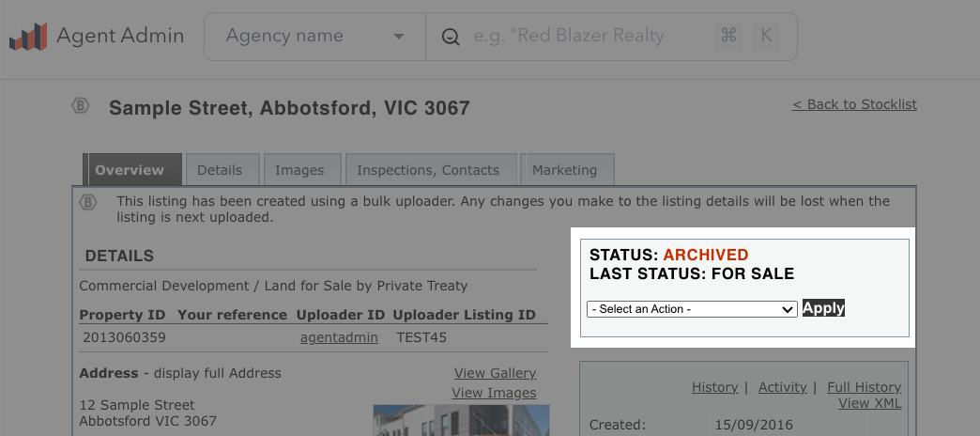Click the hexagon B icon beside address title
This screenshot has width=980, height=436.
coord(81,106)
